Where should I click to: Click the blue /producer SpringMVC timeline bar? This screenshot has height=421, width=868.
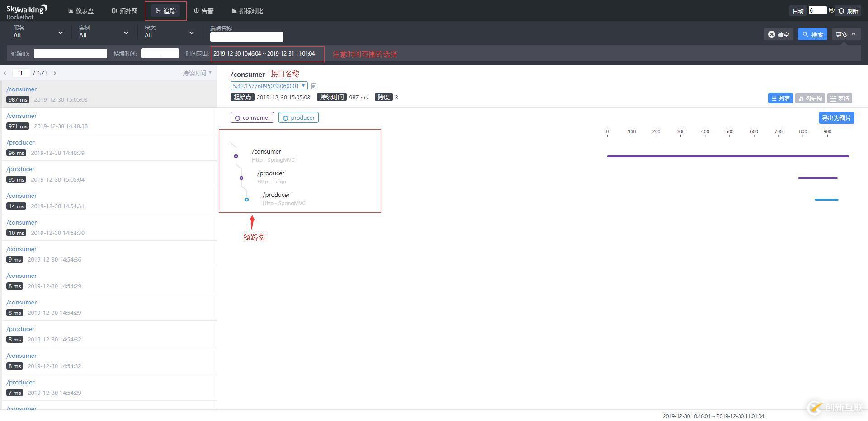pyautogui.click(x=826, y=200)
